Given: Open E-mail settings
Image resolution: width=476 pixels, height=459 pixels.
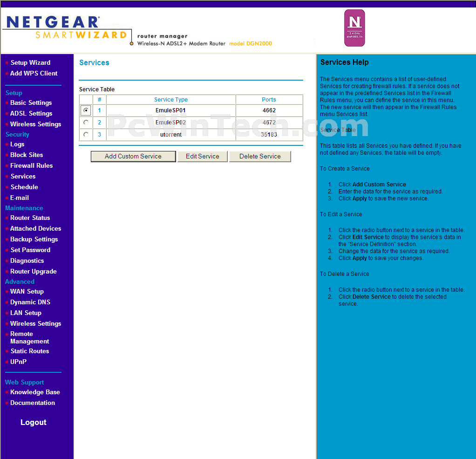Looking at the screenshot, I should coord(20,198).
